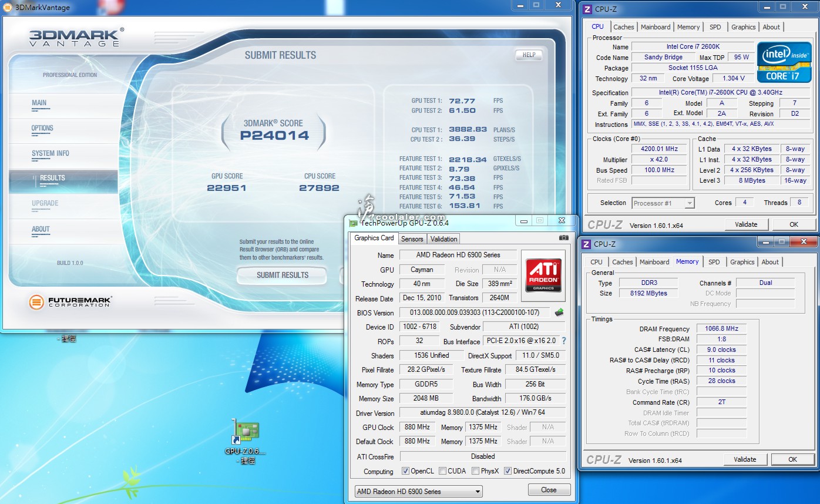Switch to the Caches tab in the CPU-Z window showing Timings
This screenshot has height=504, width=820.
coord(622,262)
